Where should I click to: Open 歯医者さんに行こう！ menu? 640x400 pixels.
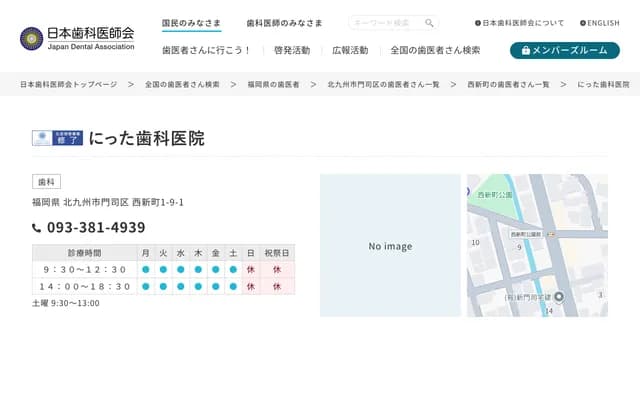coord(207,50)
